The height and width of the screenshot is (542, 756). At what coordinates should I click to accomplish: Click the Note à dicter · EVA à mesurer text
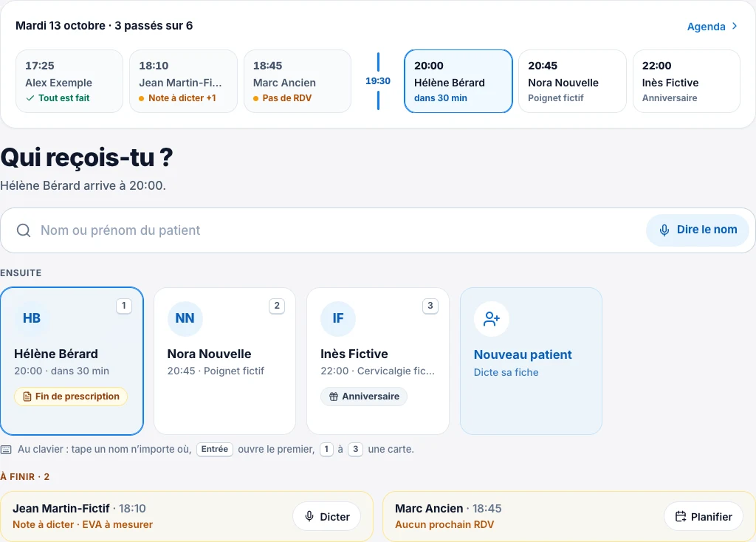tap(83, 524)
